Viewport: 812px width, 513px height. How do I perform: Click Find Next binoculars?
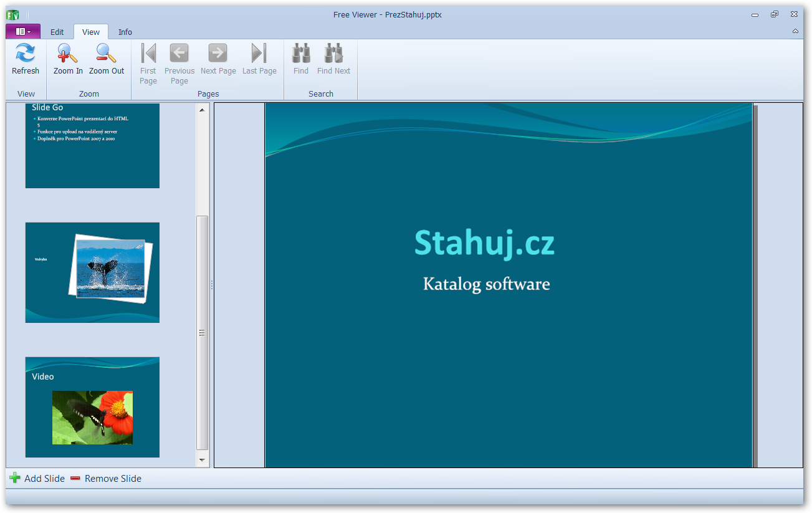pyautogui.click(x=333, y=53)
